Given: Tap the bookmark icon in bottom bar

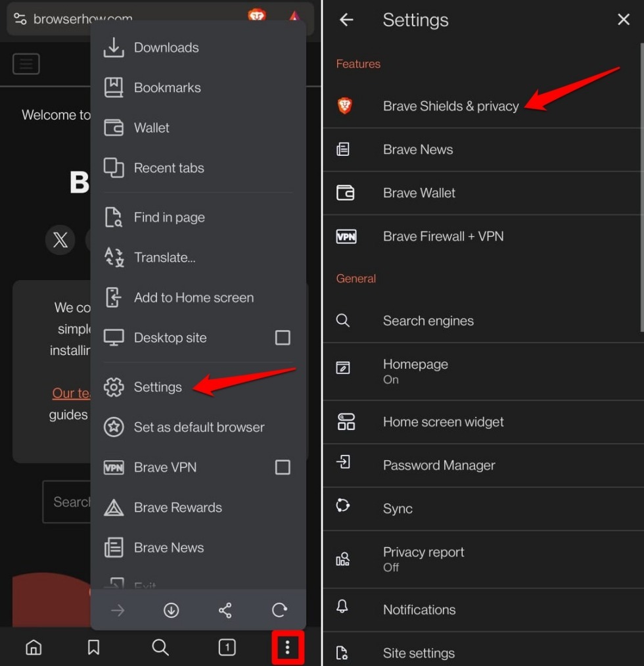Looking at the screenshot, I should click(x=93, y=648).
